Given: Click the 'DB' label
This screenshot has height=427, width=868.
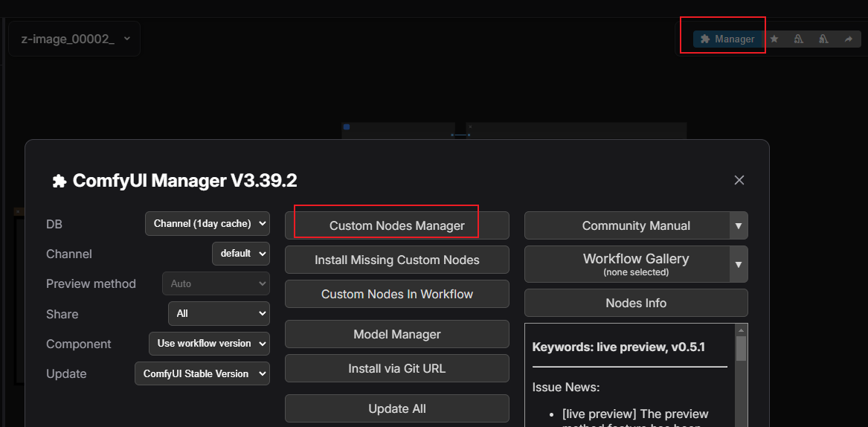Looking at the screenshot, I should (x=55, y=224).
